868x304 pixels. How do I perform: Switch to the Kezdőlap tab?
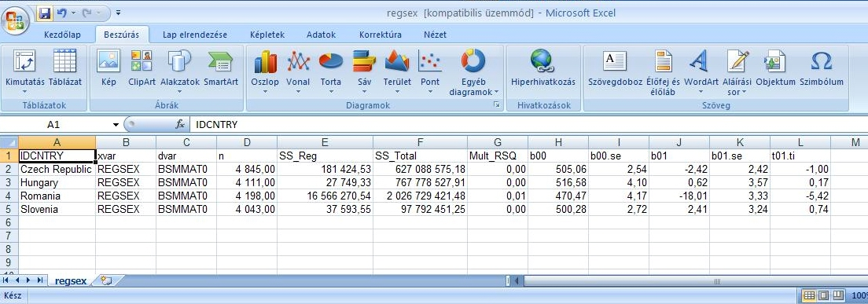click(x=62, y=35)
